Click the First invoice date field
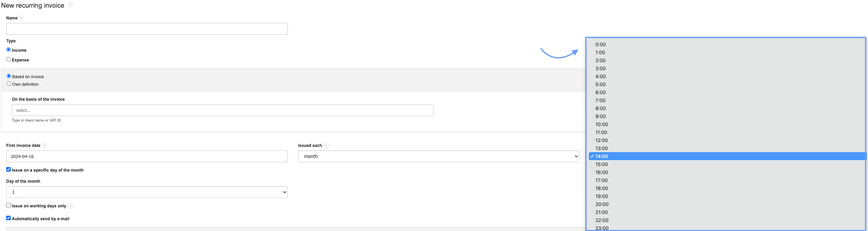The width and height of the screenshot is (868, 231). (147, 156)
